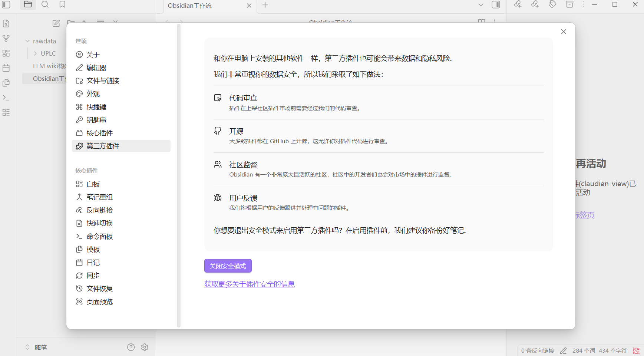Open 命令面板 plugin settings
Viewport: 644px width, 356px height.
[121, 237]
